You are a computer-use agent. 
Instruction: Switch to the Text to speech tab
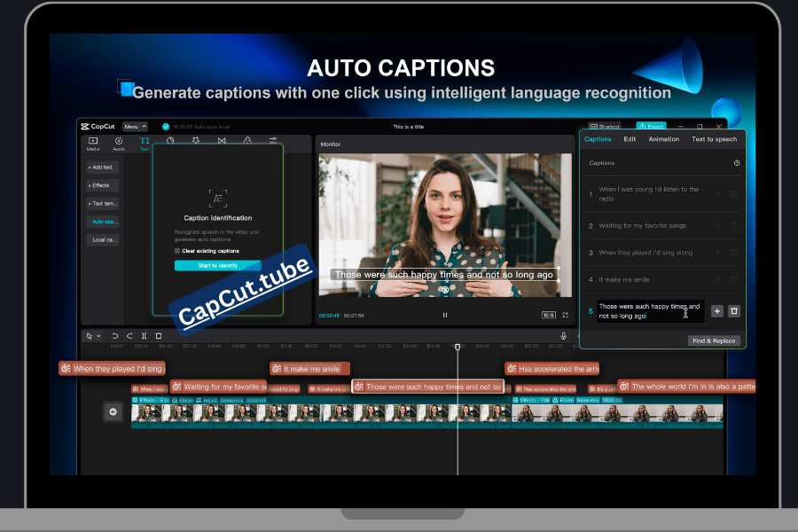[714, 139]
